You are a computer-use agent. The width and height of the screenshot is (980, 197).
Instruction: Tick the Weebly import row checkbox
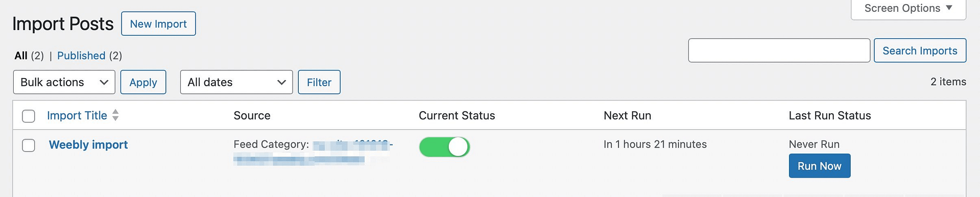point(29,145)
